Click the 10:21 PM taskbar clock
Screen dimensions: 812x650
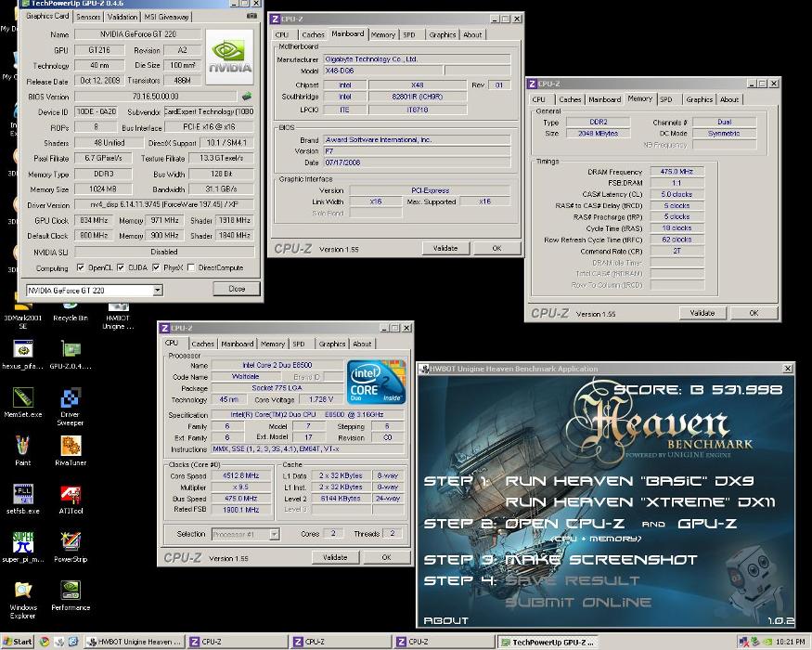[791, 642]
